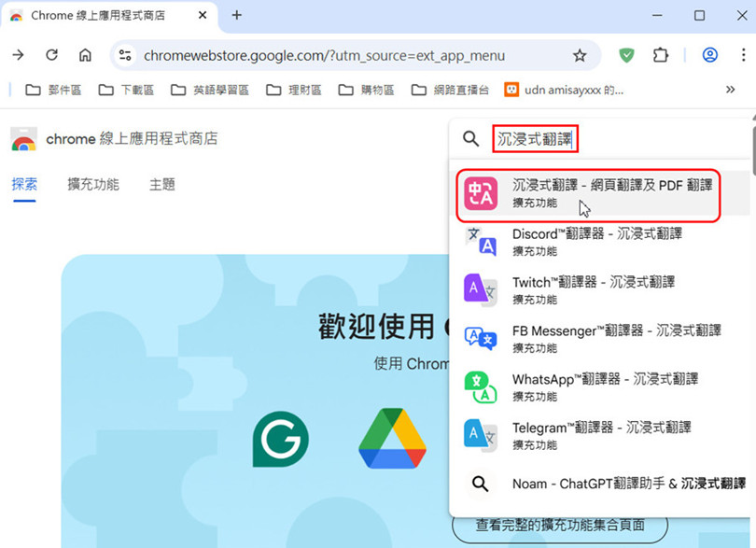The height and width of the screenshot is (548, 756).
Task: Click the magnifier icon beside Noam suggestion
Action: [481, 484]
